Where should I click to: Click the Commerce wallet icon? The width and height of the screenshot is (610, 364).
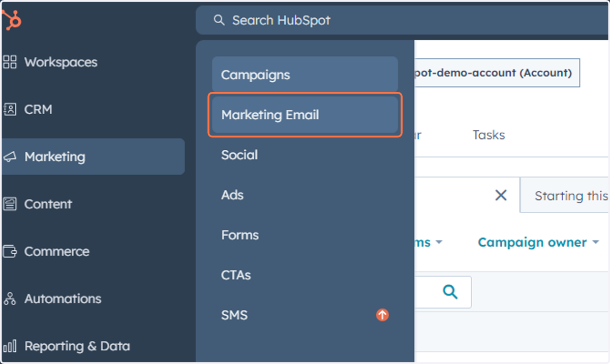[10, 251]
